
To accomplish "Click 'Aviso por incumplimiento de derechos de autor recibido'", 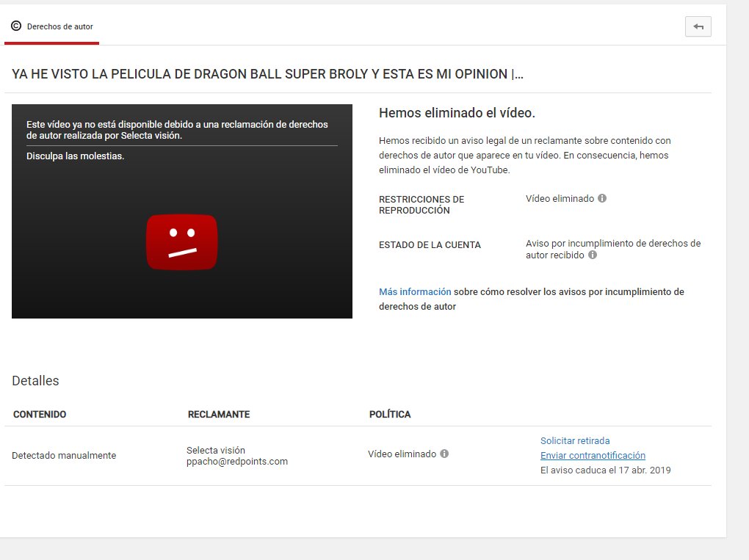I will click(613, 250).
